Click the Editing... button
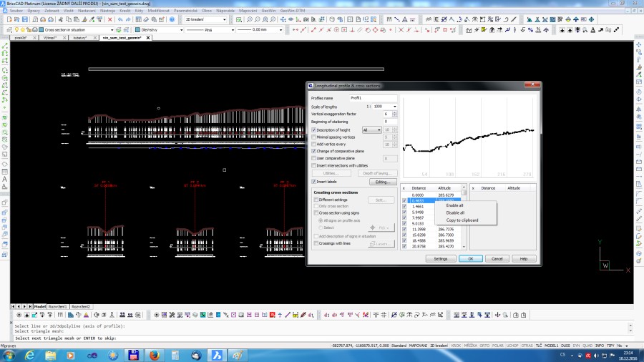Viewport: 644px width, 362px height. [383, 182]
